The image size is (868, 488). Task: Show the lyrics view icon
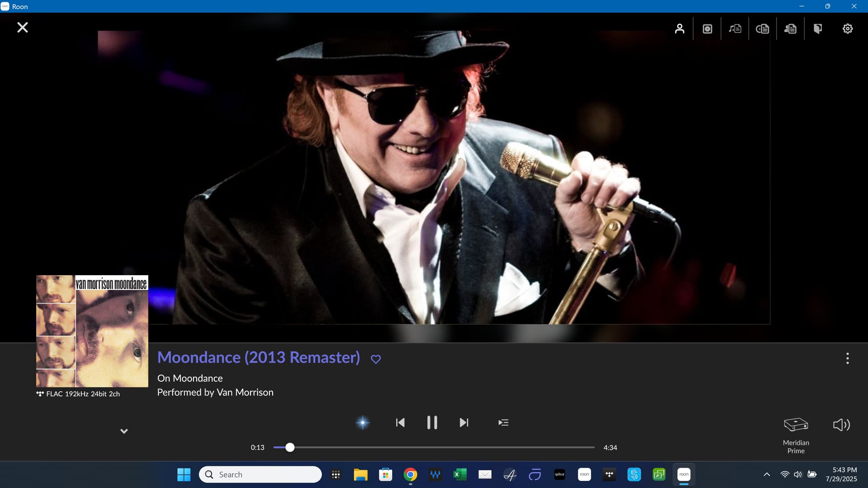735,28
